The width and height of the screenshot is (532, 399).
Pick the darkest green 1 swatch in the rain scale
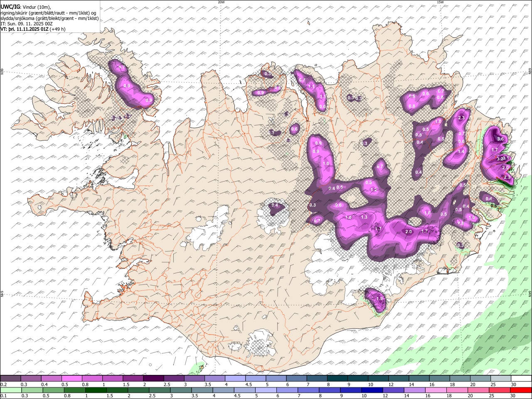coord(96,390)
